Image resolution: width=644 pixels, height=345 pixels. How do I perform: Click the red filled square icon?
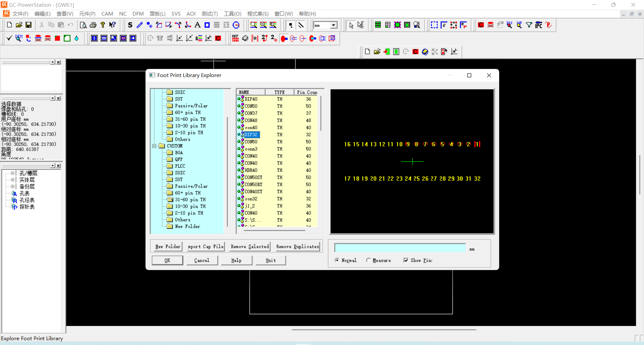57,38
